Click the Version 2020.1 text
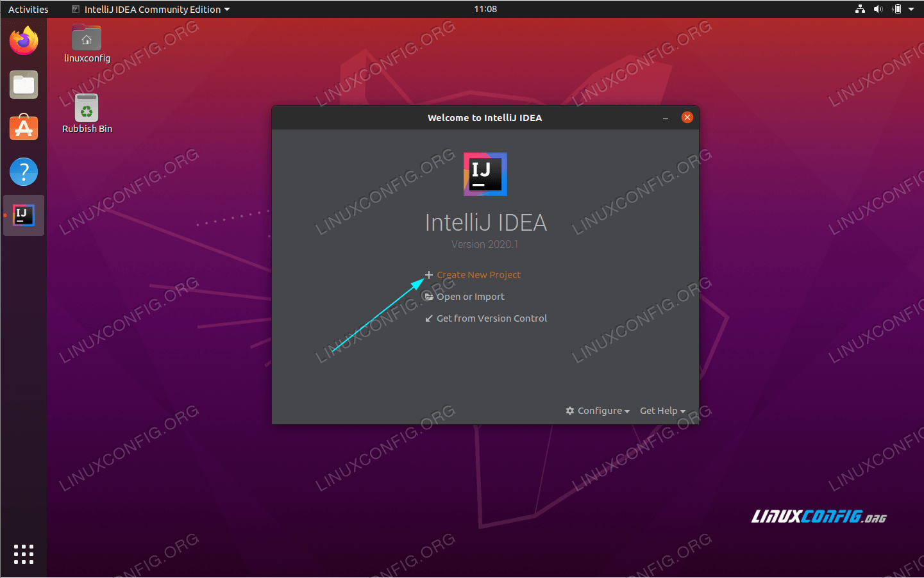Screen dimensions: 924x578 (x=485, y=244)
